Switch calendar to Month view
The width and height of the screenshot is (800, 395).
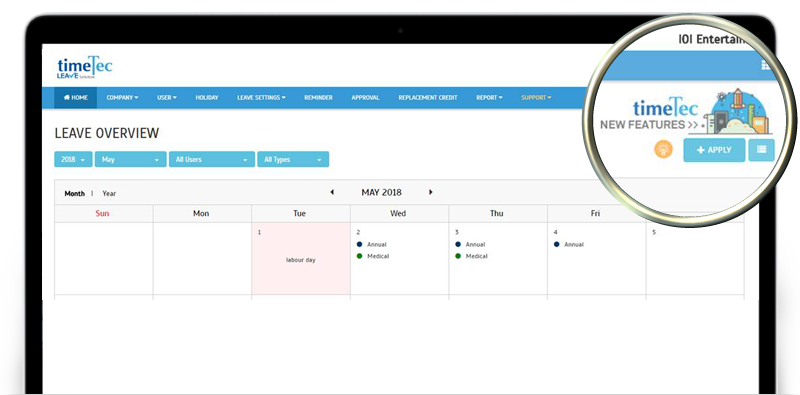74,193
